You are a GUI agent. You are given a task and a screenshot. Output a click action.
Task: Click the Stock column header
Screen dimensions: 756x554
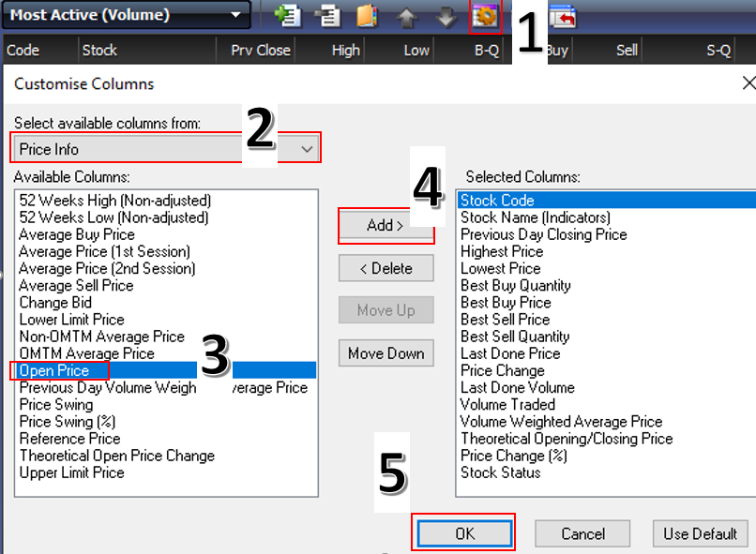click(99, 51)
